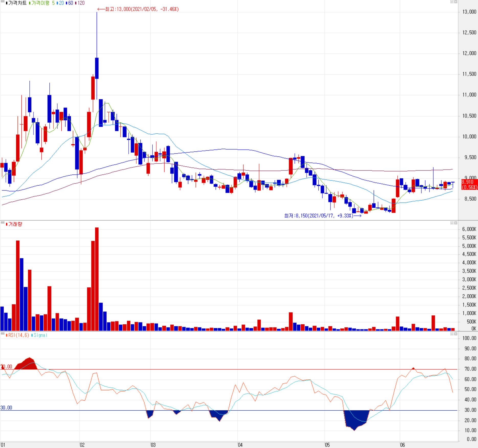Image resolution: width=478 pixels, height=448 pixels.
Task: Click the 05 month label on time axis
Action: point(327,445)
